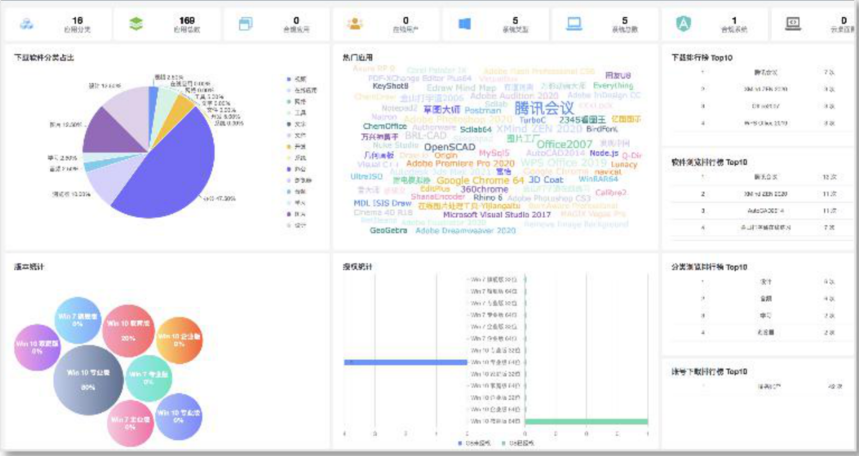Screen dimensions: 859x456
Task: Click the 腾讯会议 word in the cloud
Action: (544, 107)
